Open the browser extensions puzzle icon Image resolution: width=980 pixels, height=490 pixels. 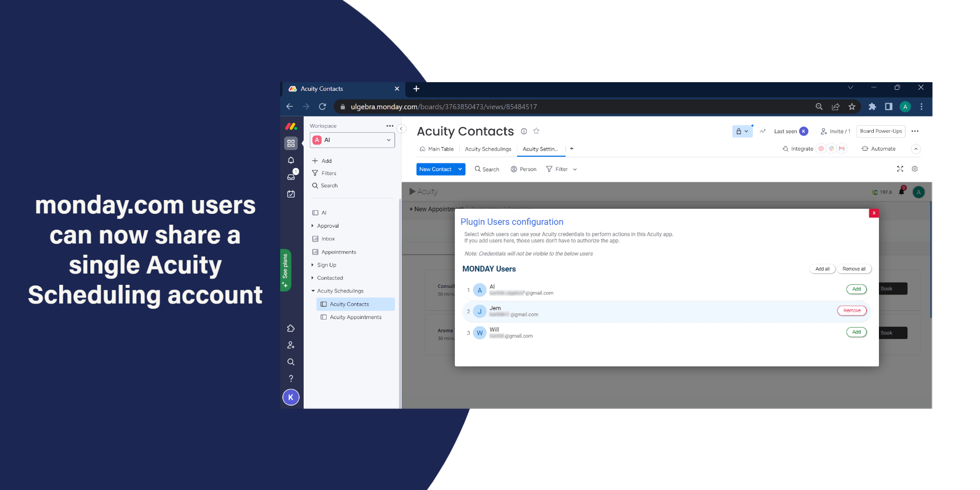click(872, 107)
